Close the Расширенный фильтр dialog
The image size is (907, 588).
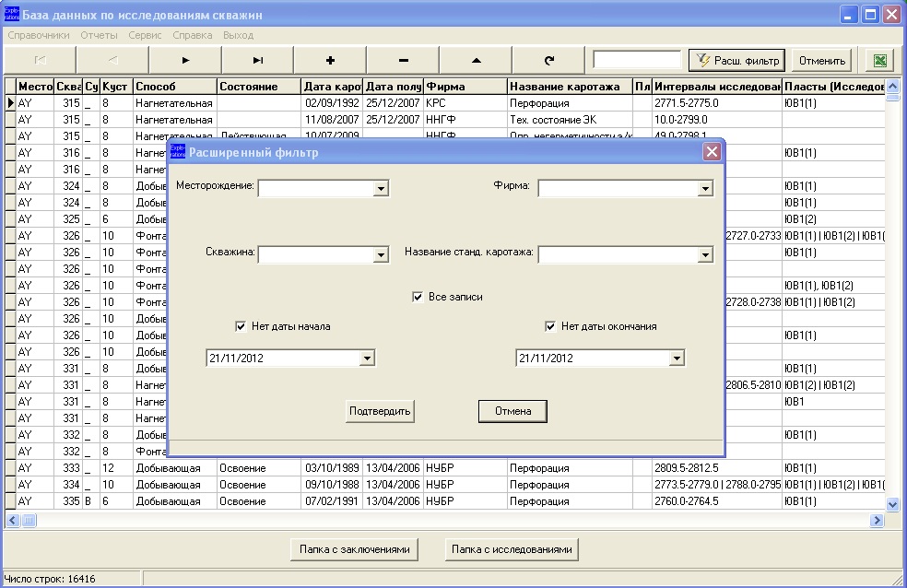712,151
